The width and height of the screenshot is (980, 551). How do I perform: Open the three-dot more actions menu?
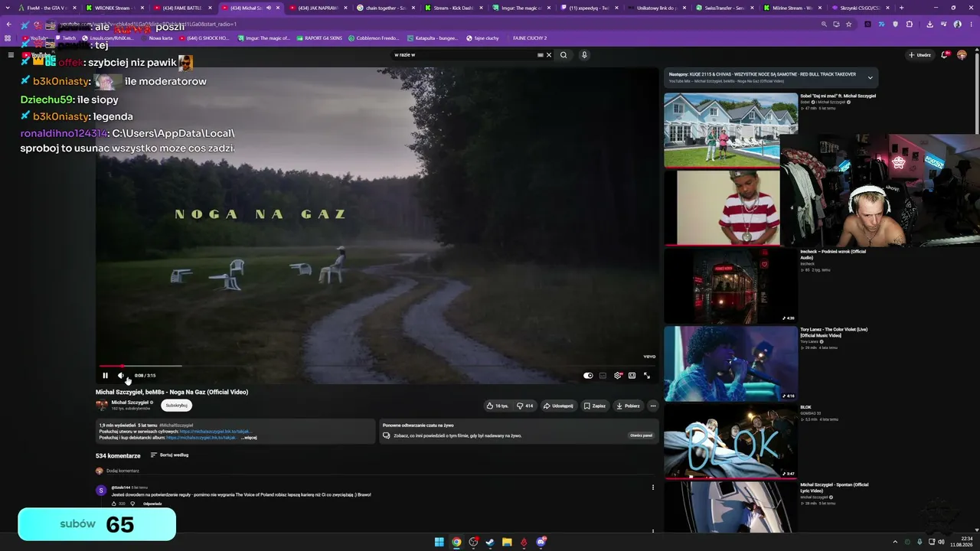[x=653, y=406]
